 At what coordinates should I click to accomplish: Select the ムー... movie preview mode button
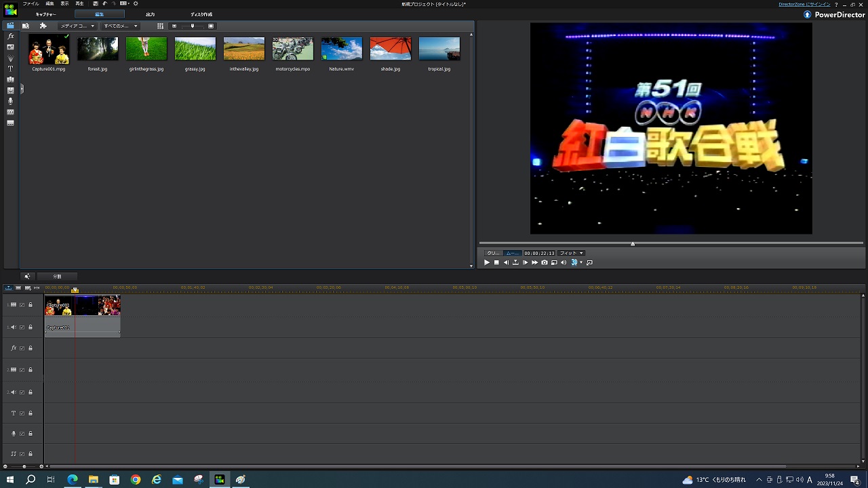pos(512,253)
